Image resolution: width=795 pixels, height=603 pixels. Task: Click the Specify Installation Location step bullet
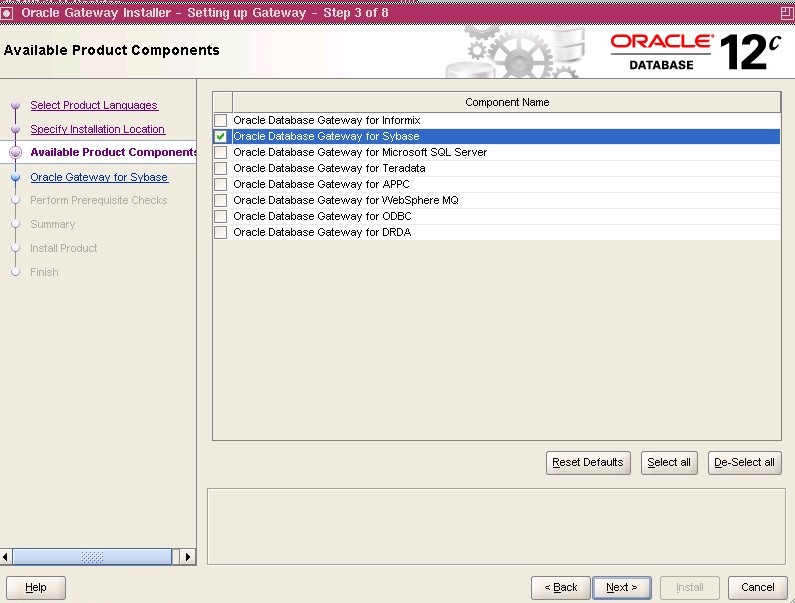click(x=16, y=129)
